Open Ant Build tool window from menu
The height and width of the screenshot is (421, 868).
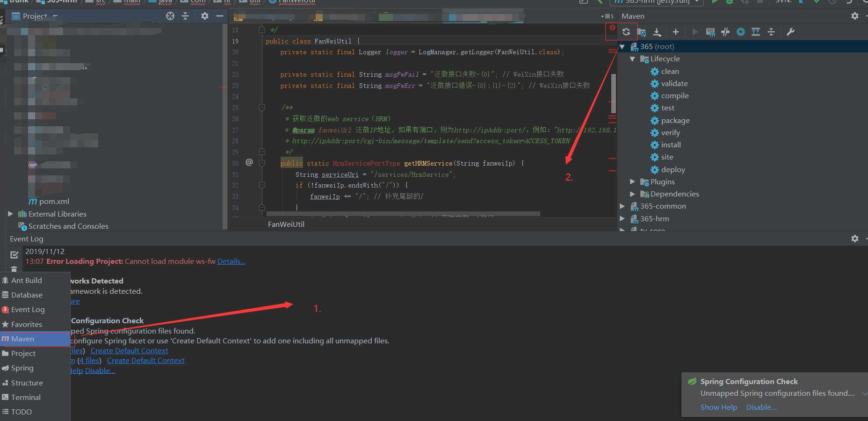(x=35, y=280)
